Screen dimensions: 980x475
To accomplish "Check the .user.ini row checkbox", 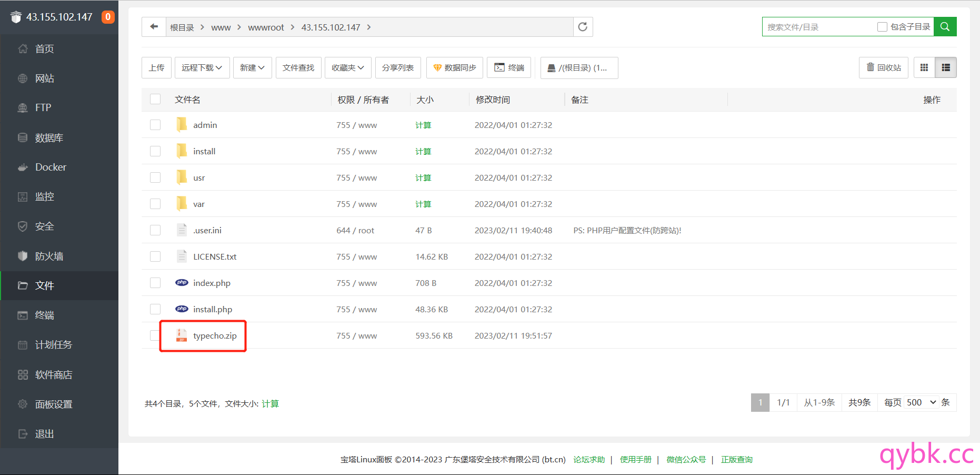I will pos(155,230).
